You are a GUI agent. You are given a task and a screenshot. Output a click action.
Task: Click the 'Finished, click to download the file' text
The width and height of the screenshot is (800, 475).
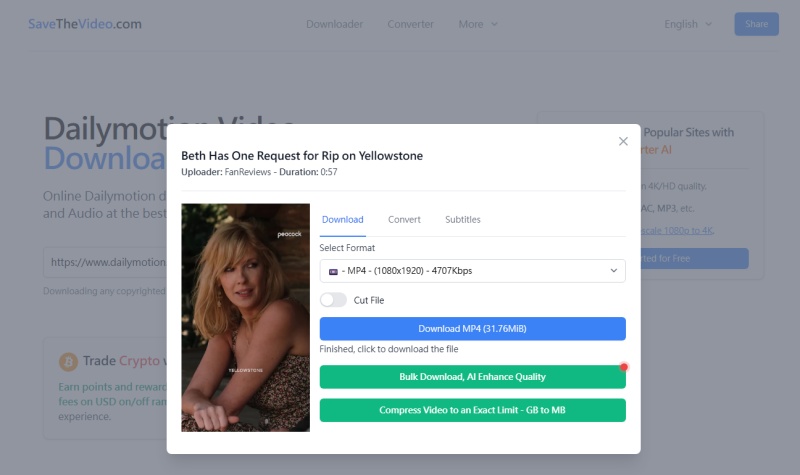point(389,349)
